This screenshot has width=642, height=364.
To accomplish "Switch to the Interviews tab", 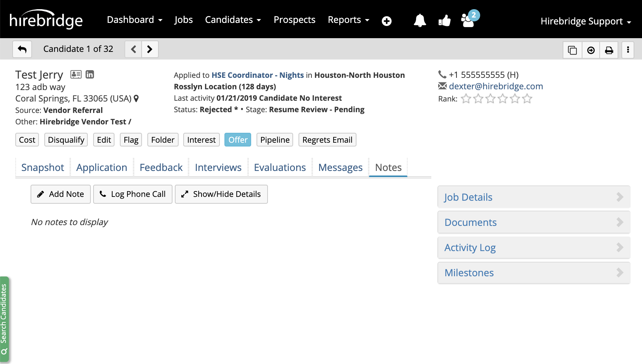I will 218,168.
